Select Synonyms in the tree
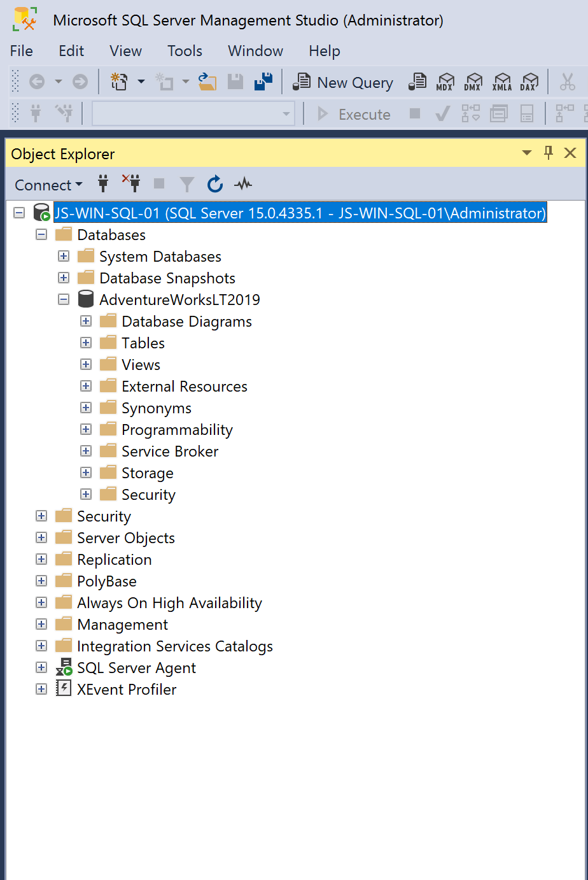588x880 pixels. point(157,408)
